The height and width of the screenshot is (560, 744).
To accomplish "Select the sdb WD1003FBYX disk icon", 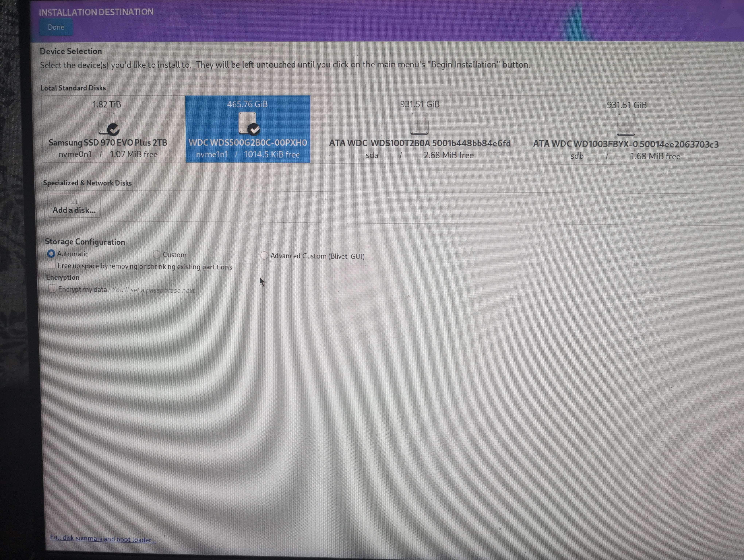I will coord(626,125).
